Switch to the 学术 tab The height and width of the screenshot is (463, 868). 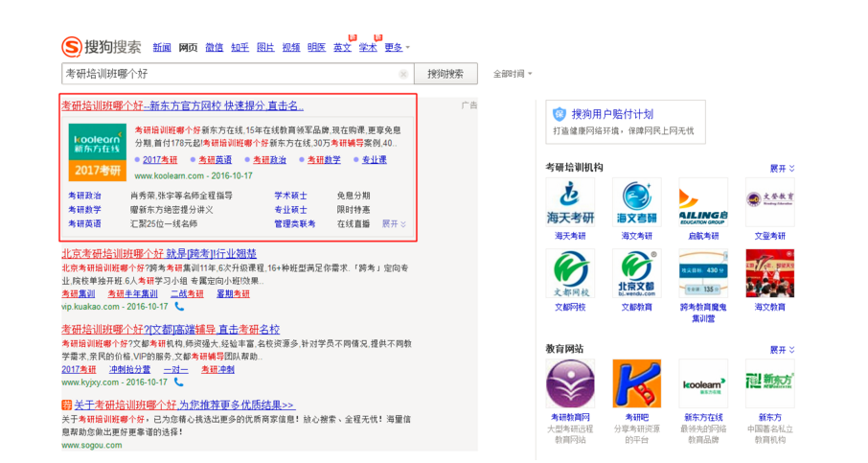368,48
